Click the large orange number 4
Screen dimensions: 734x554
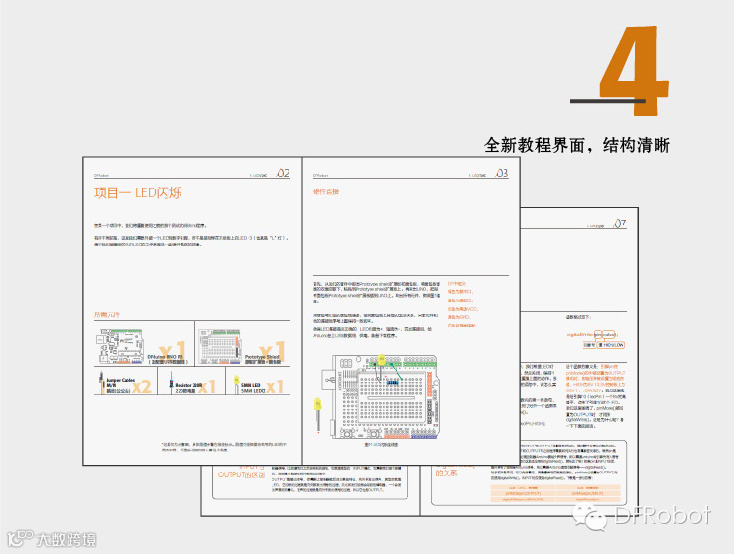(x=634, y=70)
